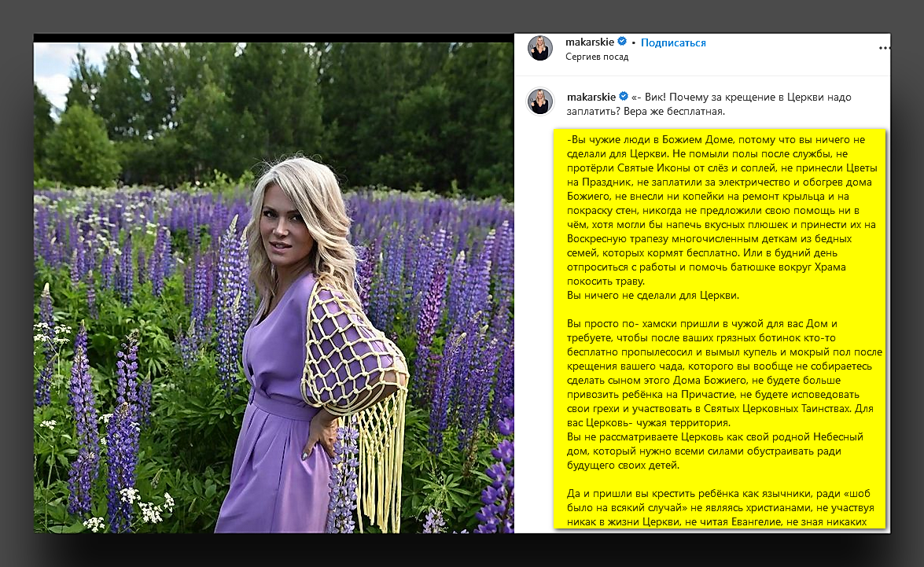Click the profile avatar in post header
This screenshot has width=924, height=567.
pyautogui.click(x=539, y=48)
